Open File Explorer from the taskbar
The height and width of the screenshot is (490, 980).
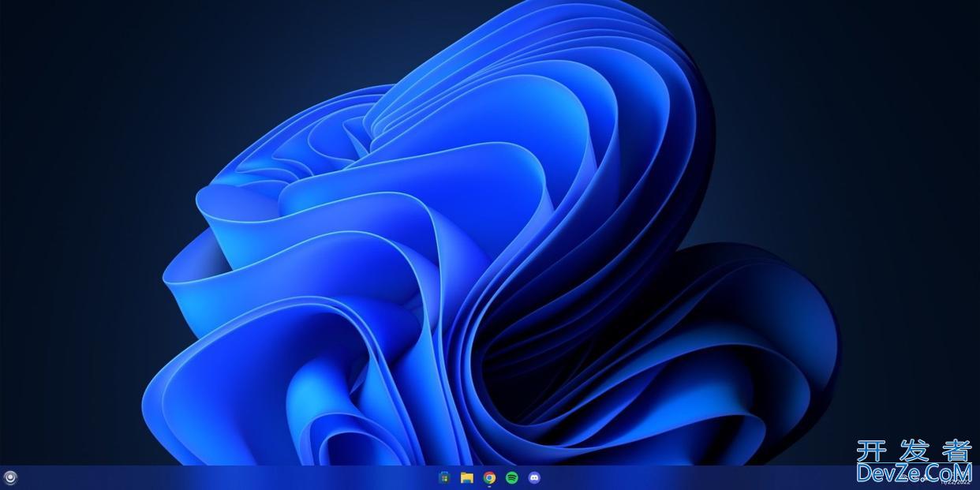click(x=467, y=477)
